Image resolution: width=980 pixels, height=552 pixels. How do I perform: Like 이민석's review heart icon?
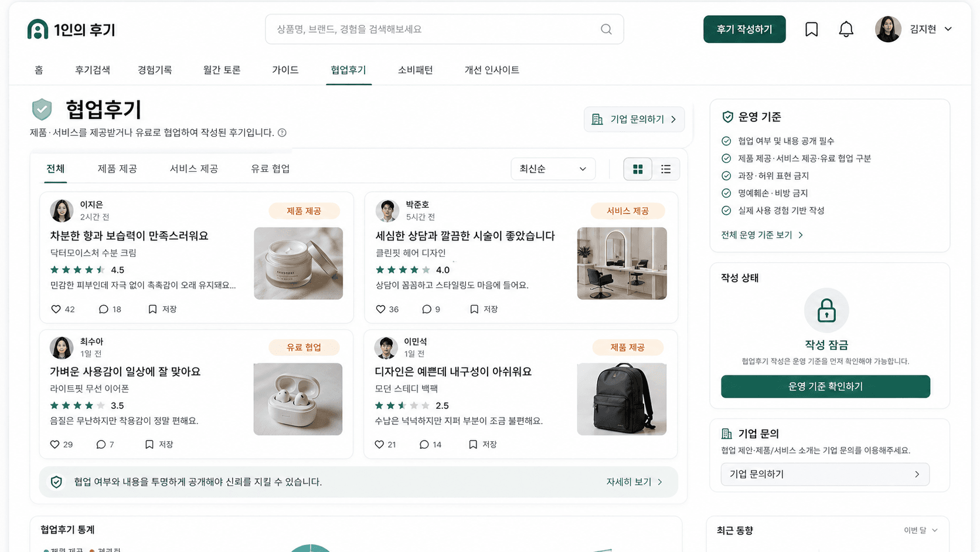(x=379, y=445)
